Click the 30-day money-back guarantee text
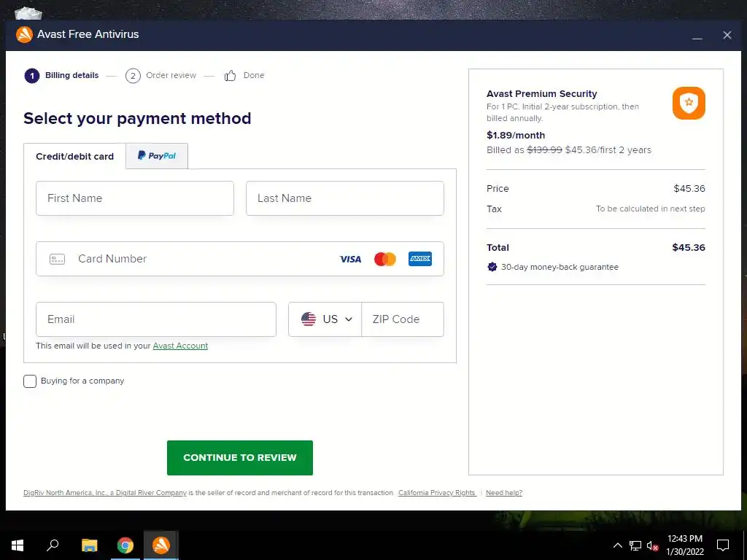747x560 pixels. click(560, 267)
